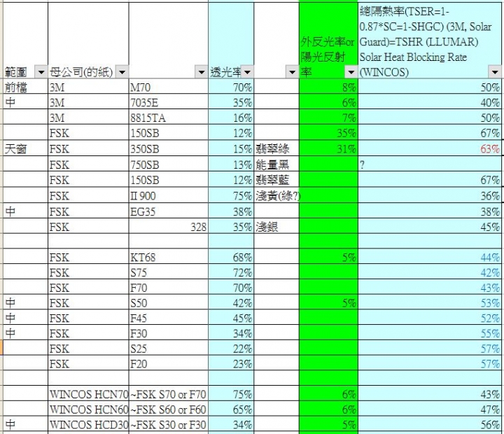Select the ~FSK S70 or F70 cell
This screenshot has width=504, height=434.
pos(169,393)
